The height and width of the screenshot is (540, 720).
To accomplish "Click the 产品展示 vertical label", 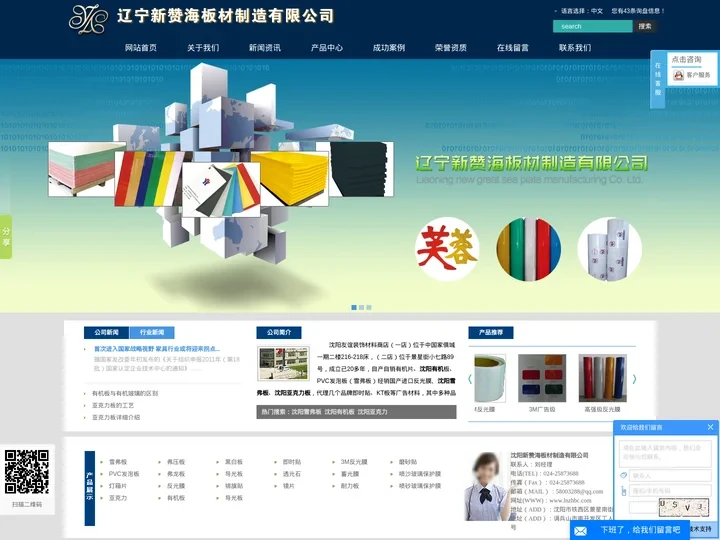I will click(90, 488).
